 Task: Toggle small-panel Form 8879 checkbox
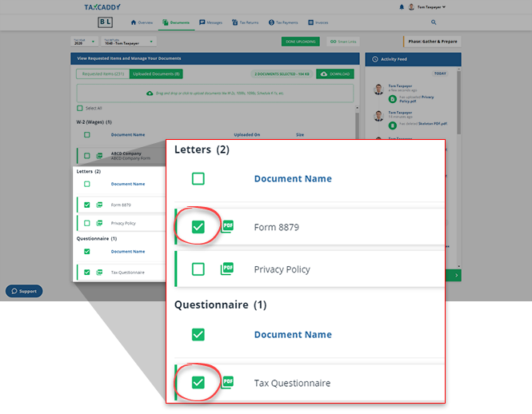[x=87, y=205]
